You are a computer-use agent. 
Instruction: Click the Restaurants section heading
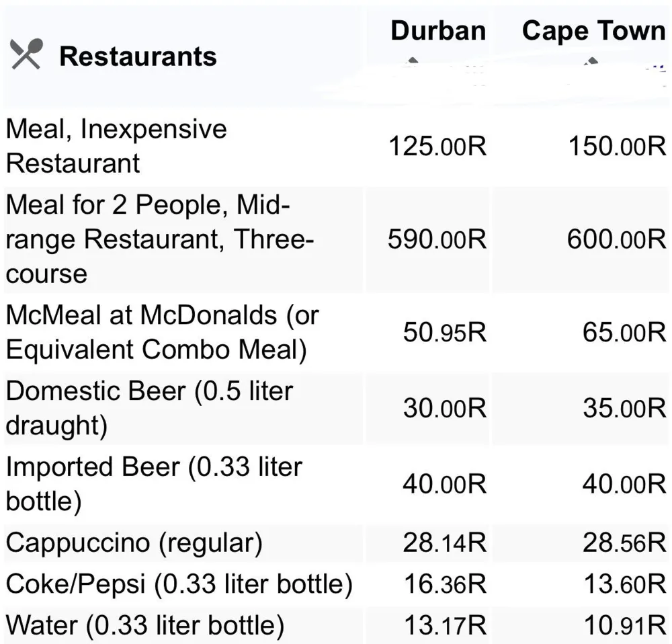pos(138,56)
